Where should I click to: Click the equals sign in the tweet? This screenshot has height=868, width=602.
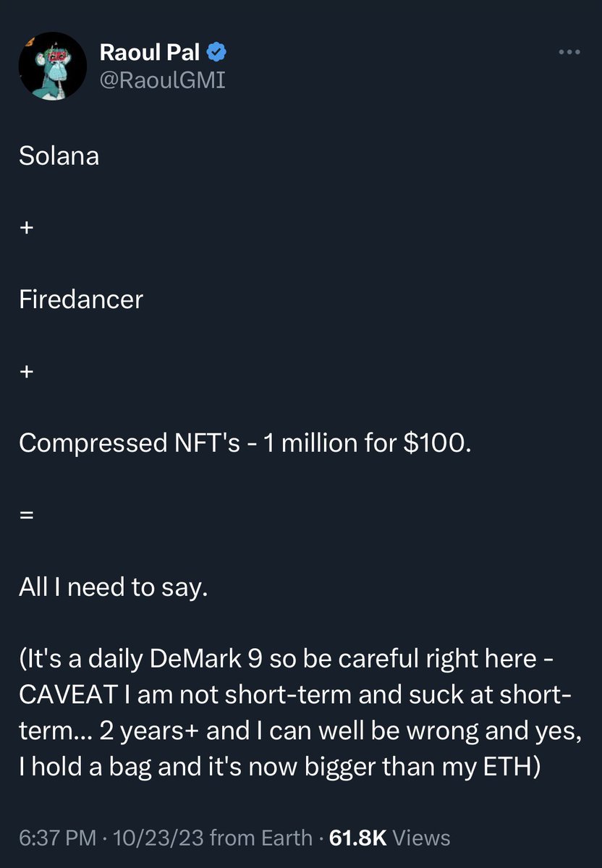(27, 516)
